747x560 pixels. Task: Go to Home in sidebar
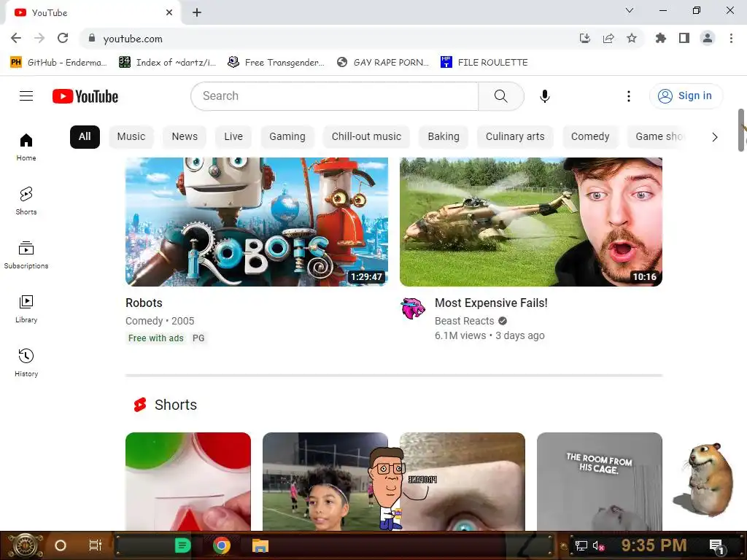[x=26, y=147]
